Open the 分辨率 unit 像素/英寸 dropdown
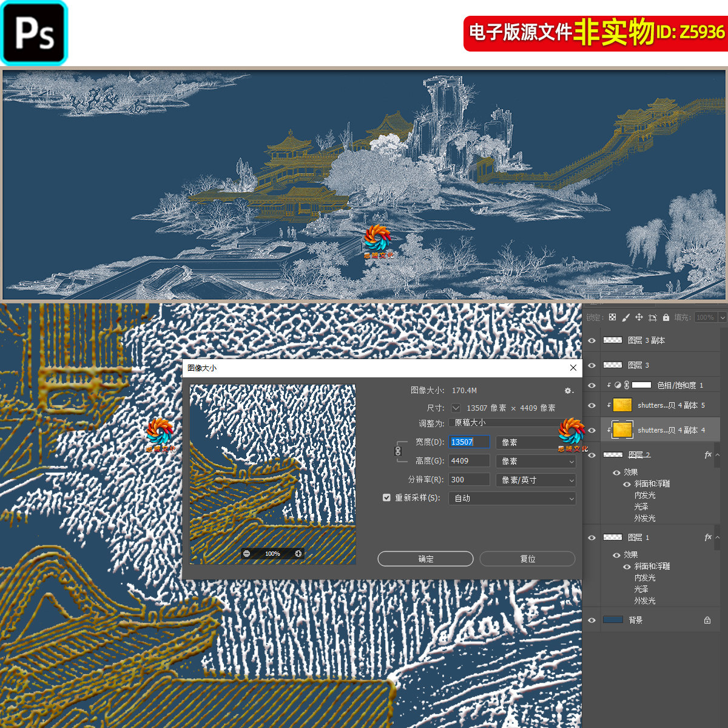 (x=536, y=480)
